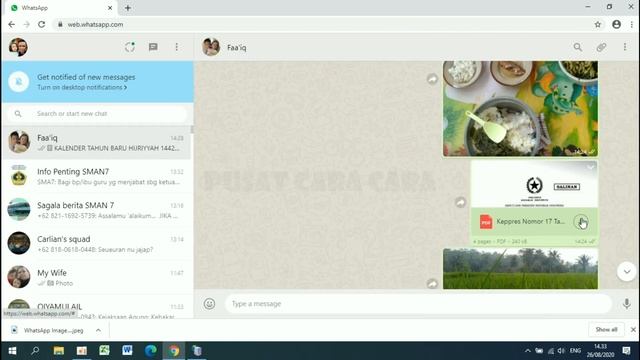Forward the Keppres PDF message

tap(460, 202)
